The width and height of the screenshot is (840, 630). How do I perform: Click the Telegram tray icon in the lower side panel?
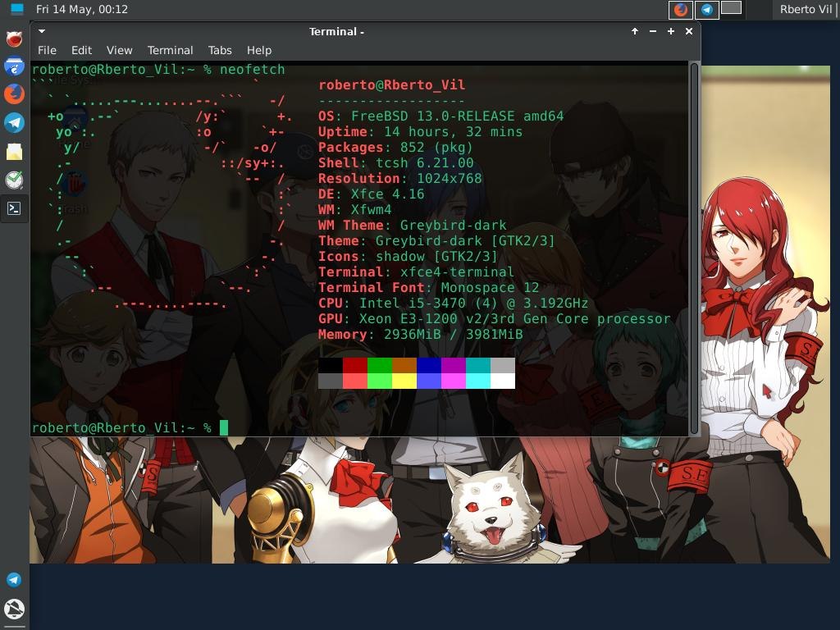tap(14, 580)
